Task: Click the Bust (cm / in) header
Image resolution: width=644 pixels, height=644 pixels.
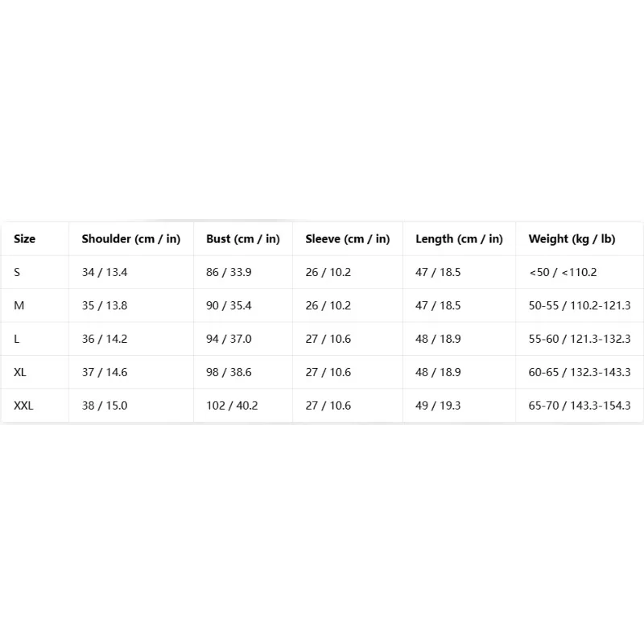Action: [x=243, y=239]
